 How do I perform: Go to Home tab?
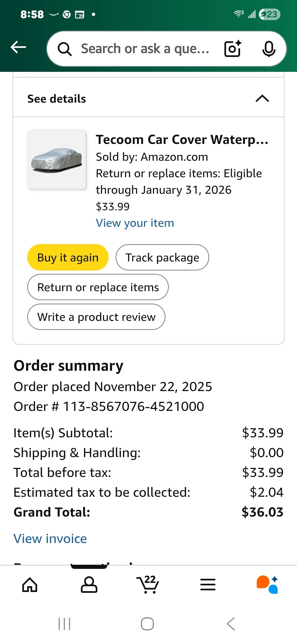(30, 585)
